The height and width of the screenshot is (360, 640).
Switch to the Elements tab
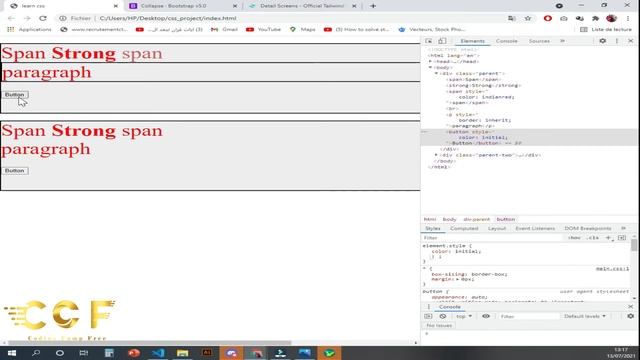(472, 41)
